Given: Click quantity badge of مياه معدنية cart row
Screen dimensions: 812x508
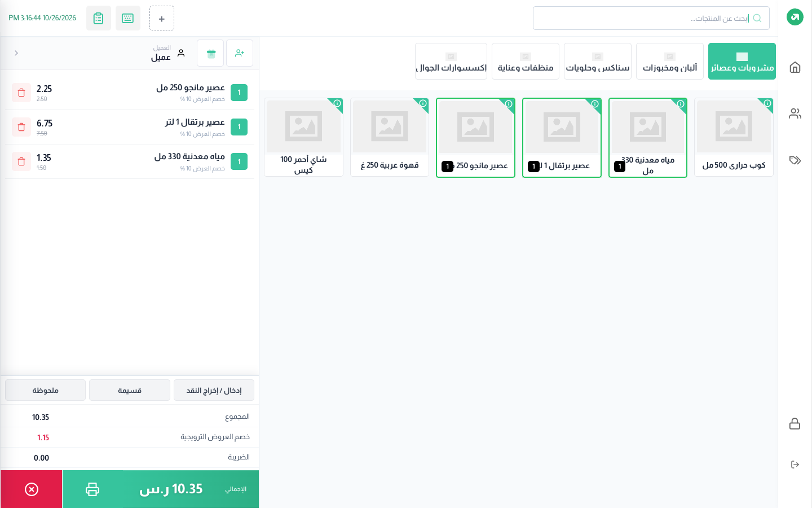Looking at the screenshot, I should [239, 161].
